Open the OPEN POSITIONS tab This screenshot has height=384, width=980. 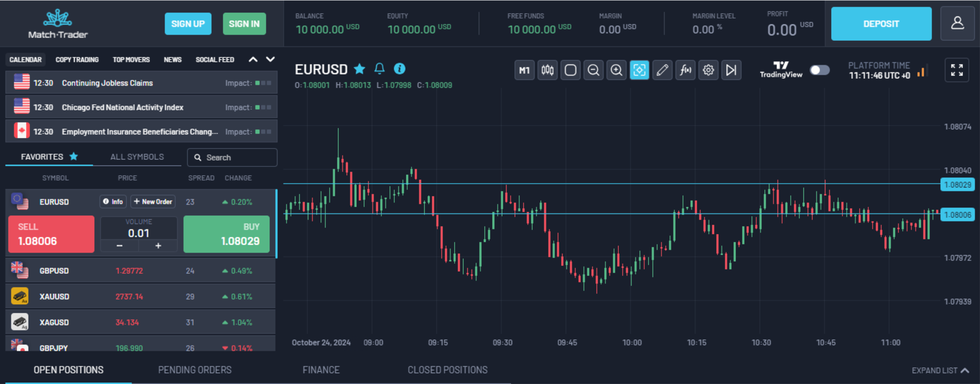(69, 370)
